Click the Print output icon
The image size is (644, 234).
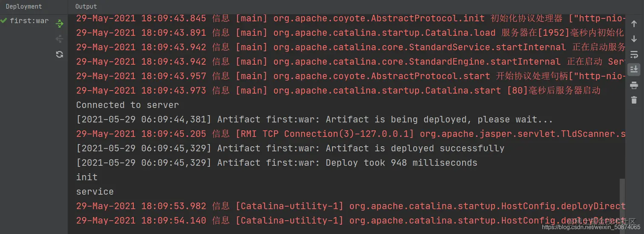click(634, 85)
